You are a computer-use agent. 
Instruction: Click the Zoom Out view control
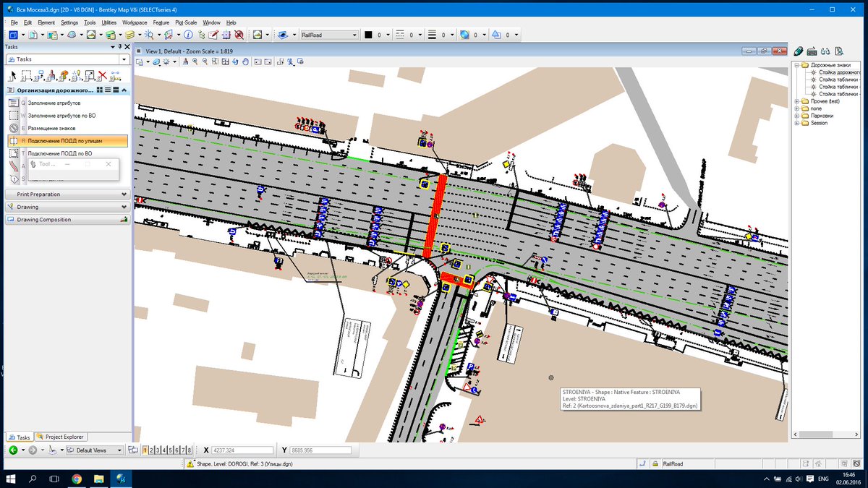205,61
